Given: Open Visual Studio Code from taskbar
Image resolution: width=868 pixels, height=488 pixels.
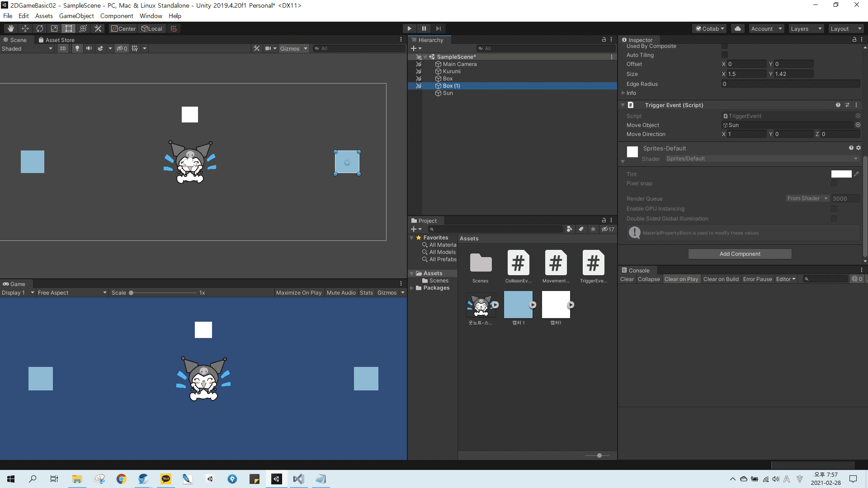Looking at the screenshot, I should point(298,479).
